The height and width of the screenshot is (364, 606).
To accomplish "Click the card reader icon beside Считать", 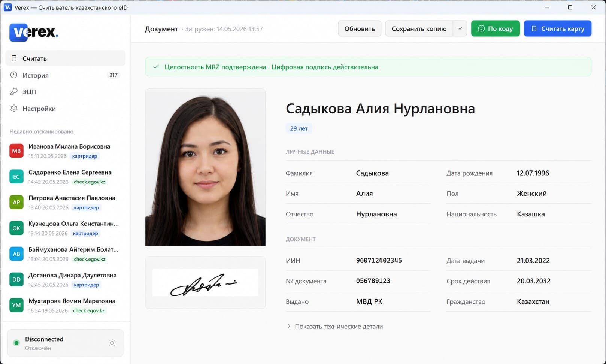I will tap(14, 58).
